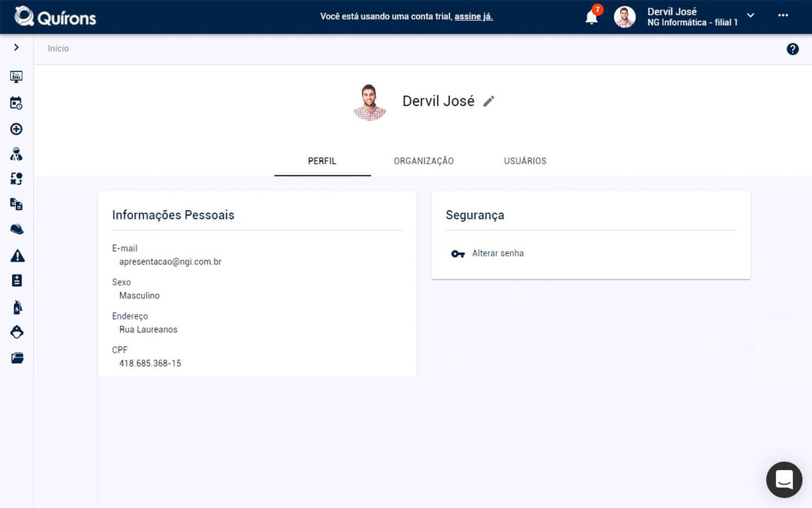Open the dashboard monitor chart icon
The width and height of the screenshot is (812, 508).
[x=16, y=77]
